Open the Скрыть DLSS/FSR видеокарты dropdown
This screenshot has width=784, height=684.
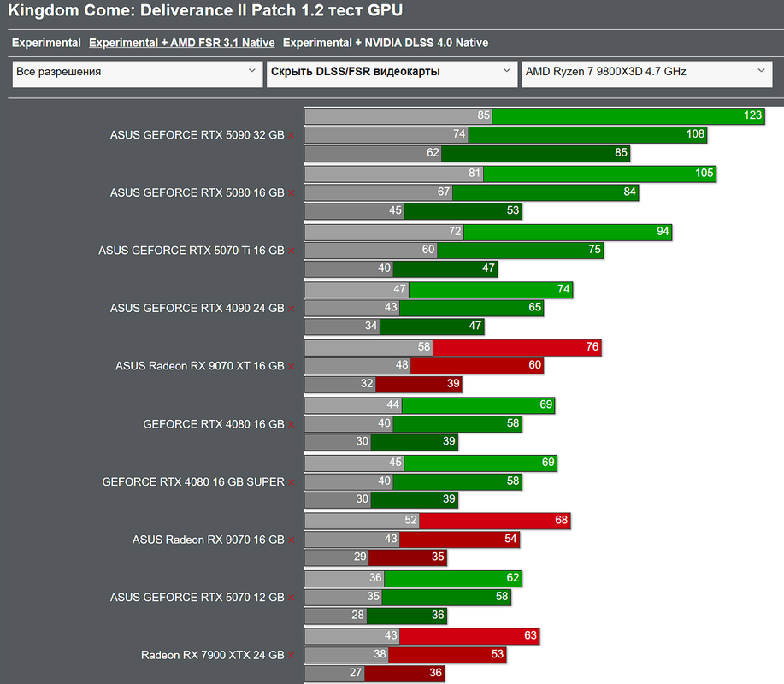pyautogui.click(x=392, y=74)
